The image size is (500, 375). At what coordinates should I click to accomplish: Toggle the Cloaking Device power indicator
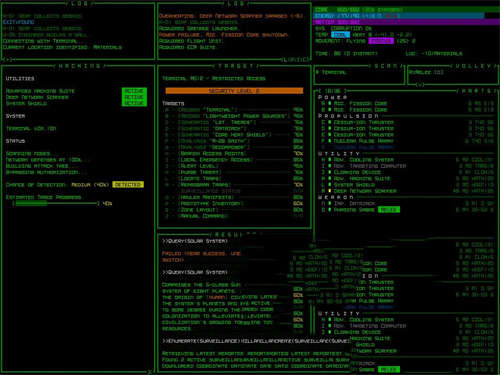[x=330, y=172]
